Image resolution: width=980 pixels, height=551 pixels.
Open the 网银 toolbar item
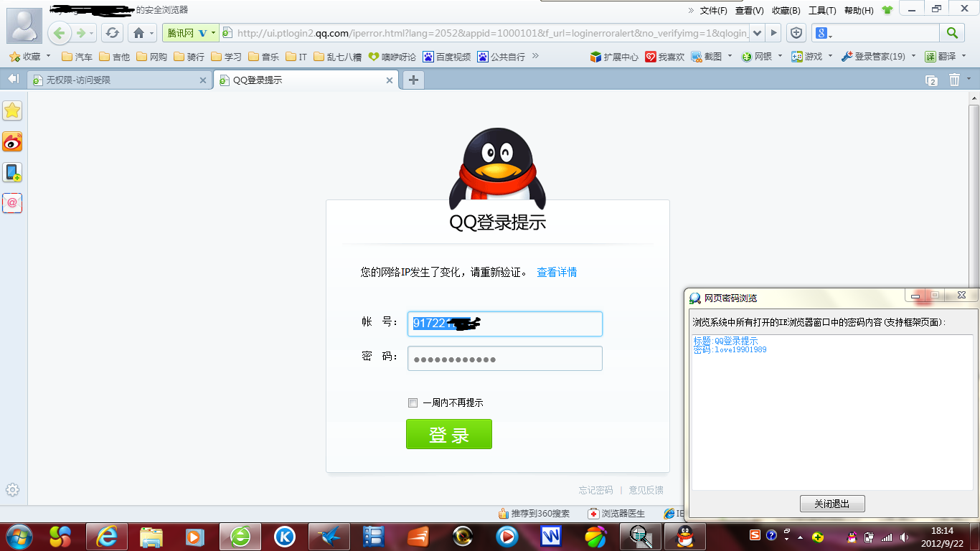coord(757,57)
